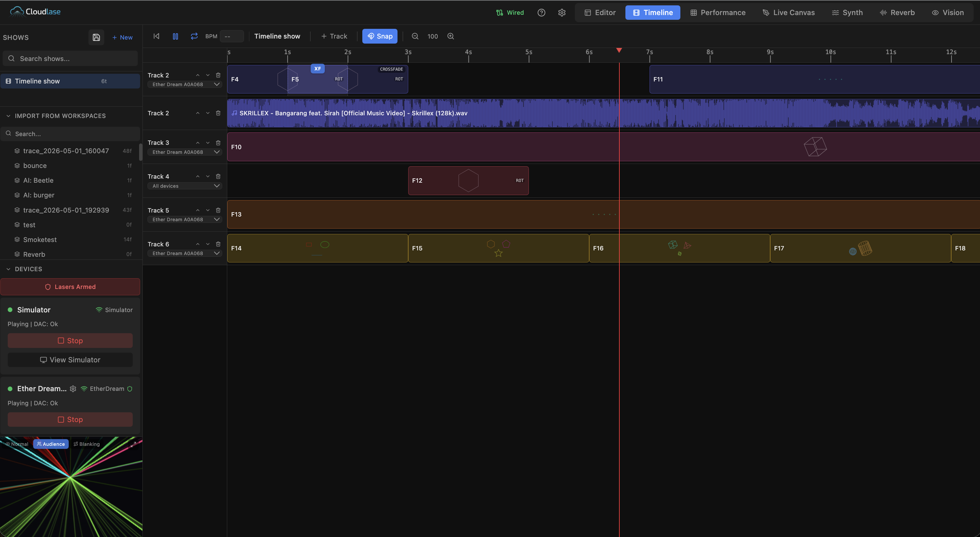
Task: Switch to the Performance tab
Action: click(x=718, y=12)
